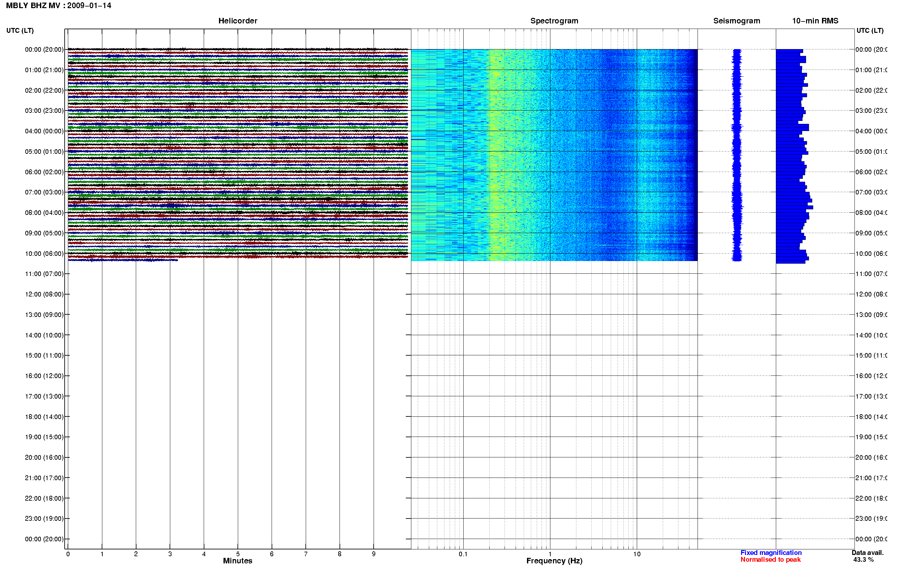
Task: Click the left axis label 23:00 (19:00)
Action: tap(44, 519)
